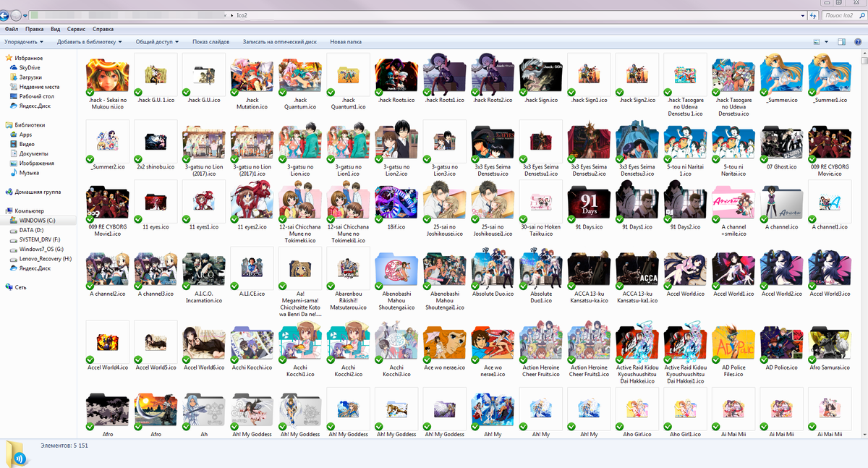
Task: Open Домашняя группа in the sidebar
Action: (33, 192)
